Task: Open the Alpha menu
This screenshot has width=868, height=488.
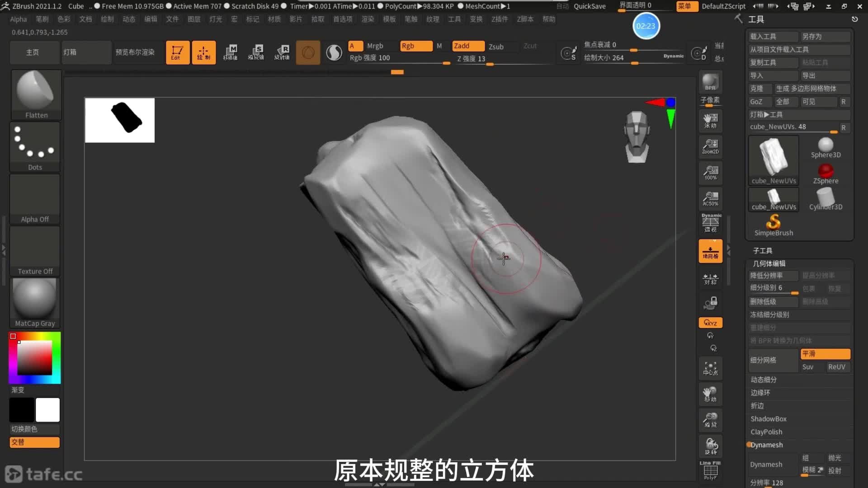Action: pyautogui.click(x=18, y=19)
